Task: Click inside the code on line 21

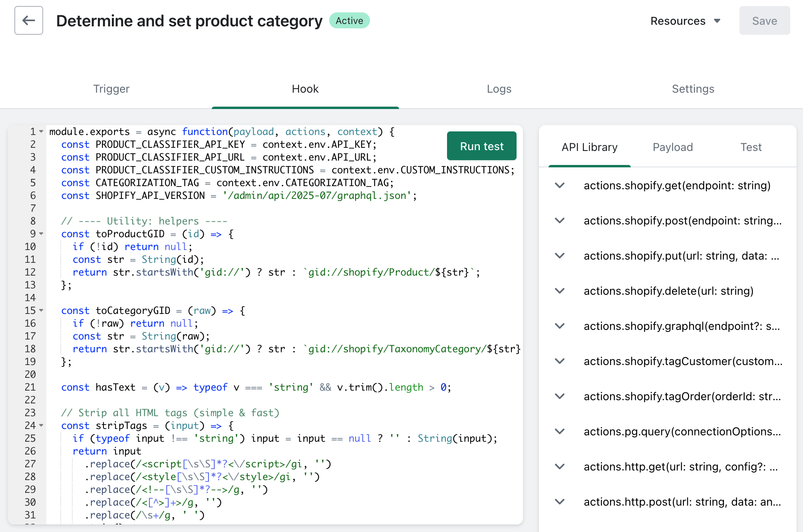Action: point(256,387)
